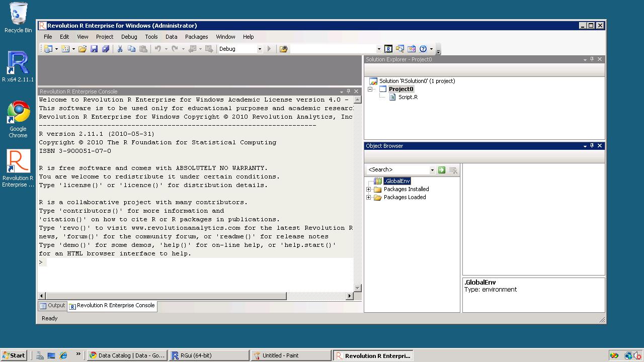Click the Object Browser search field

tap(397, 170)
